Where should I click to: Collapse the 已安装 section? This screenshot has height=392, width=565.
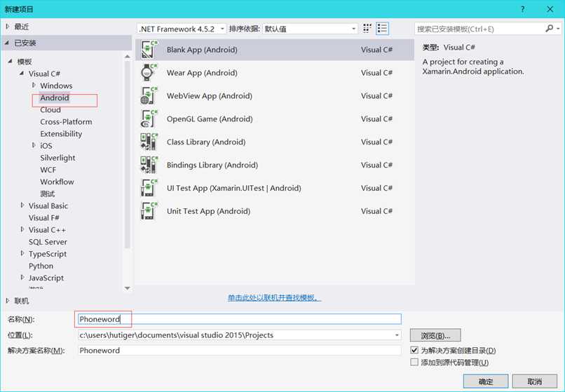point(7,43)
